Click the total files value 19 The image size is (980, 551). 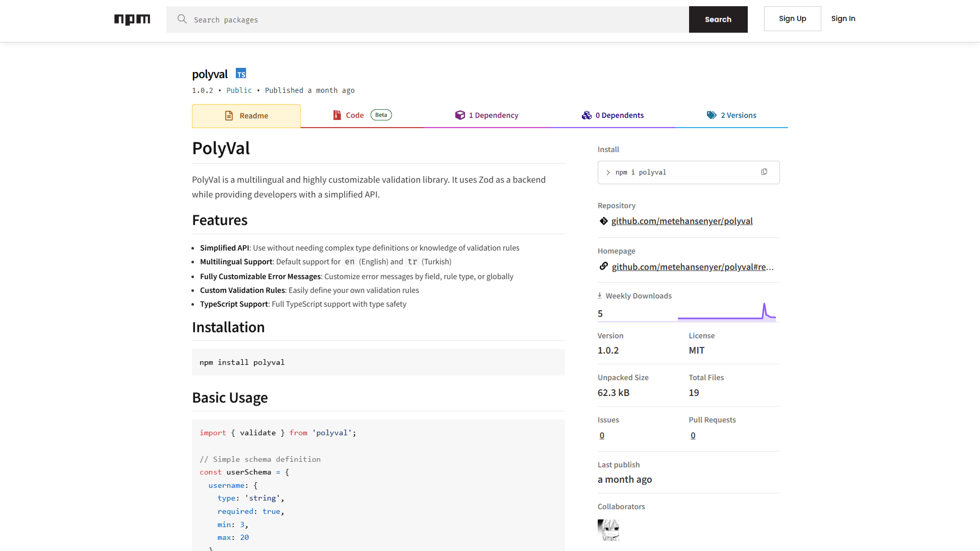tap(694, 393)
